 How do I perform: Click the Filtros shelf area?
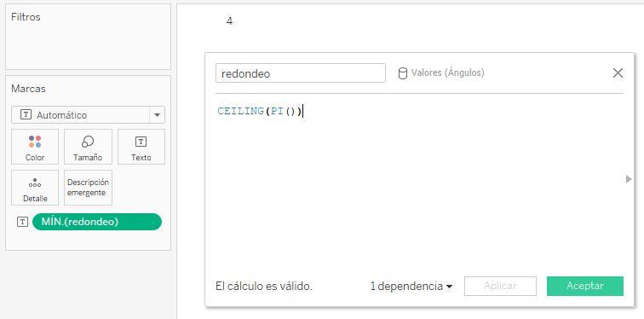pyautogui.click(x=88, y=37)
